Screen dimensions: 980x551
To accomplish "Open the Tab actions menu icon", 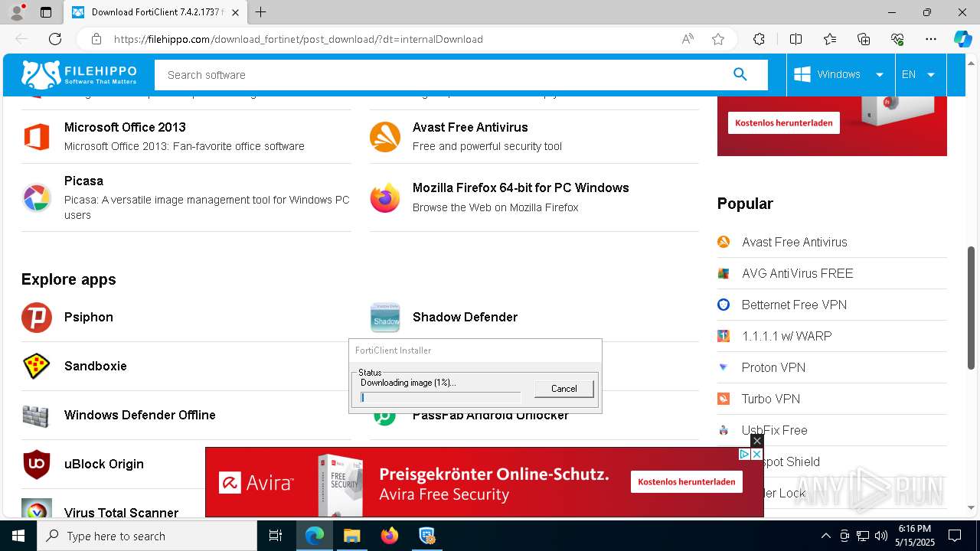I will pyautogui.click(x=46, y=12).
